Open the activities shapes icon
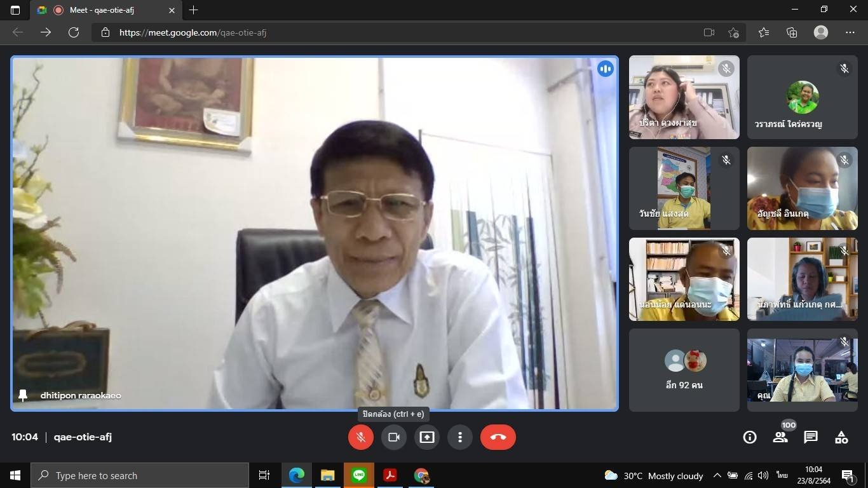The width and height of the screenshot is (868, 488). pos(841,437)
